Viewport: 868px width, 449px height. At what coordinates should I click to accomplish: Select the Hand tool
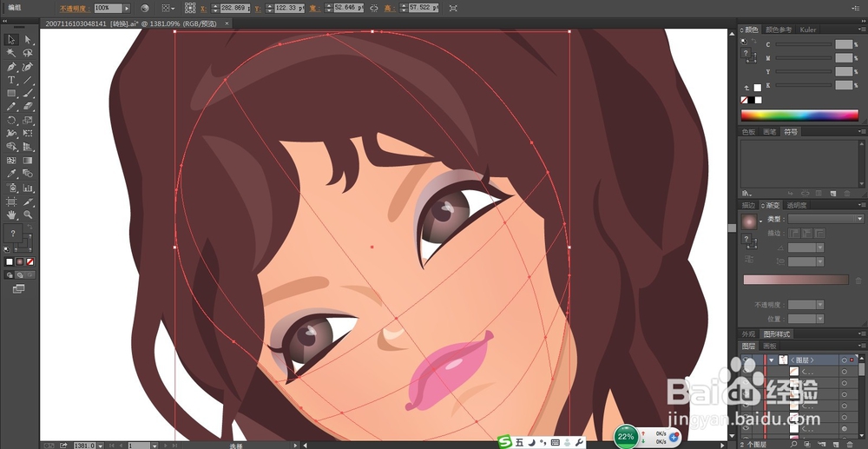coord(11,215)
